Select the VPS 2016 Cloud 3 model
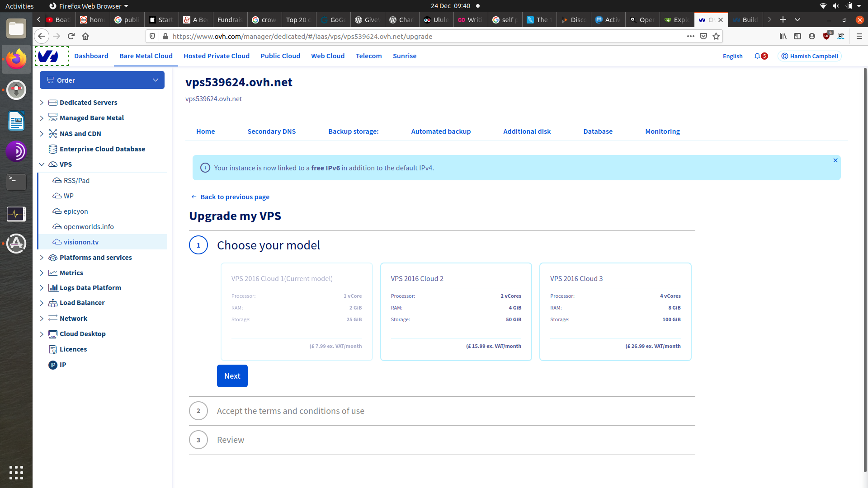Image resolution: width=868 pixels, height=488 pixels. pos(615,312)
